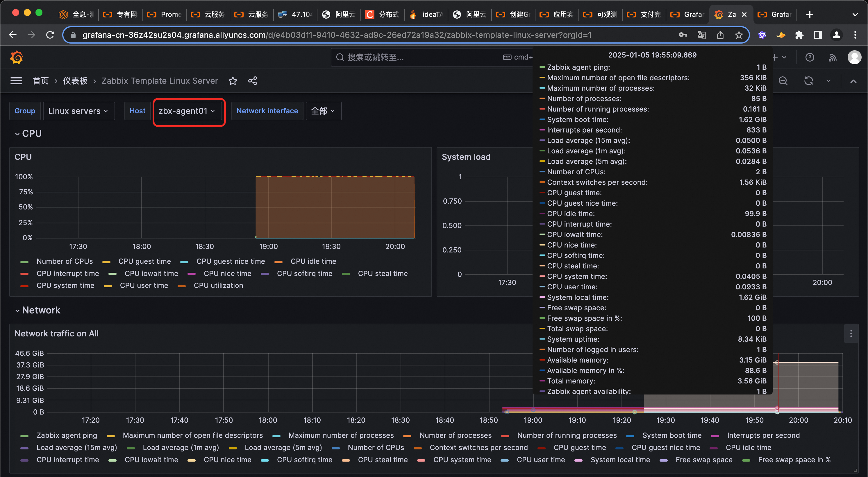Open the Linux servers group dropdown
Image resolution: width=868 pixels, height=477 pixels.
tap(78, 111)
